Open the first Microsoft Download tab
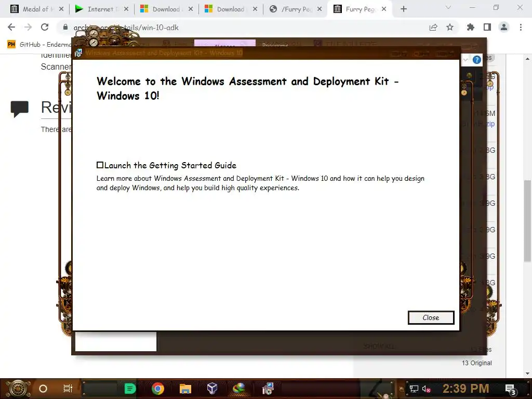The width and height of the screenshot is (532, 399). [x=167, y=9]
